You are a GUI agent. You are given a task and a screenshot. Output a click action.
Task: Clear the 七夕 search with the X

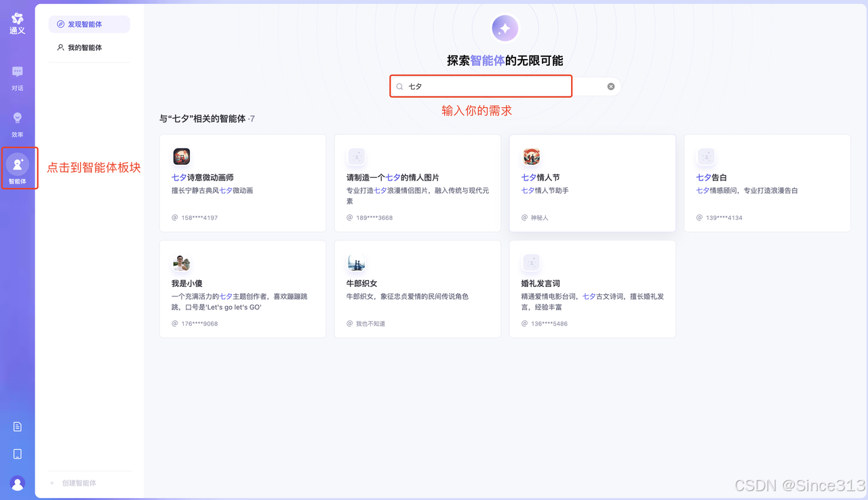tap(610, 85)
